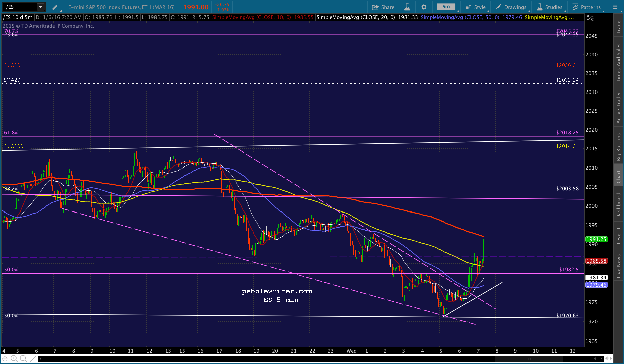Click the $1970.63 level label

pos(567,315)
